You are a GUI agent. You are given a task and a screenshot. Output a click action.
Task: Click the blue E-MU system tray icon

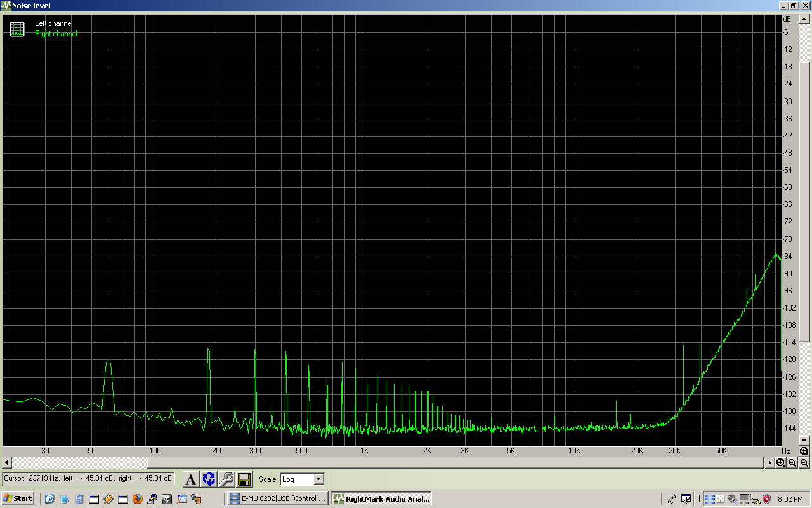710,499
